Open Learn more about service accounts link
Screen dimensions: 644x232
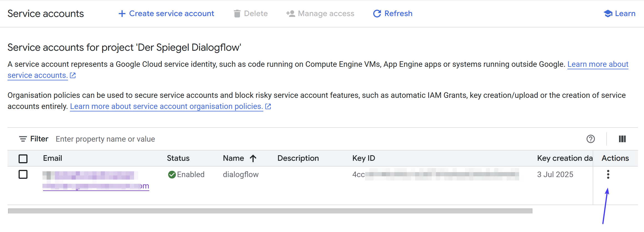click(x=598, y=64)
